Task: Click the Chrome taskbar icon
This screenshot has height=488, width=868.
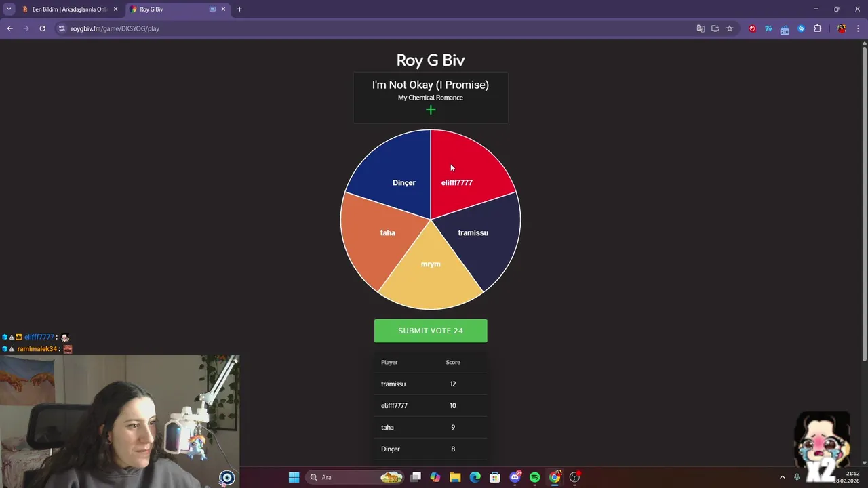Action: coord(555,477)
